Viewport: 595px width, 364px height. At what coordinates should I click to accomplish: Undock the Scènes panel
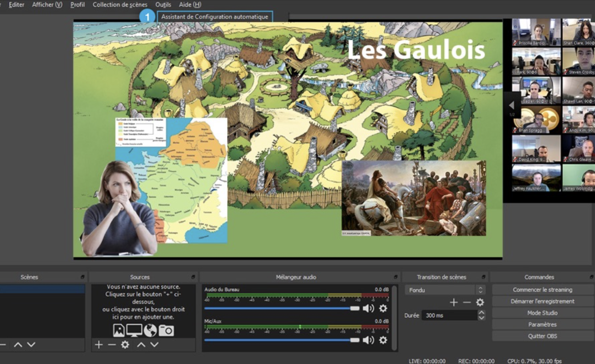[82, 277]
